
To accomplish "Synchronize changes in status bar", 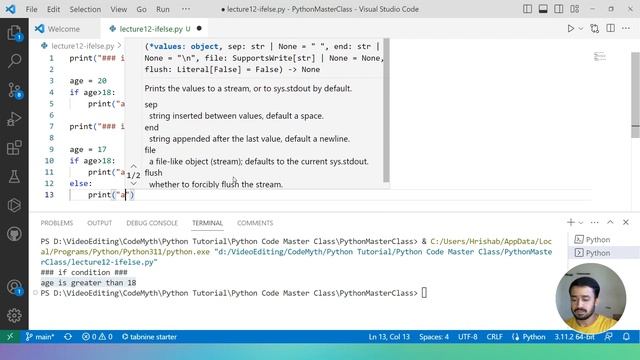I will pyautogui.click(x=68, y=337).
